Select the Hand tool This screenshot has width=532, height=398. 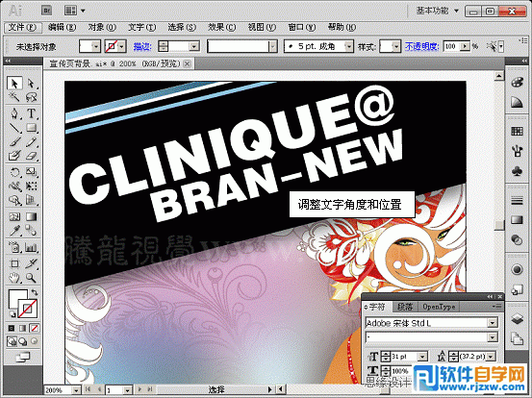pos(14,278)
